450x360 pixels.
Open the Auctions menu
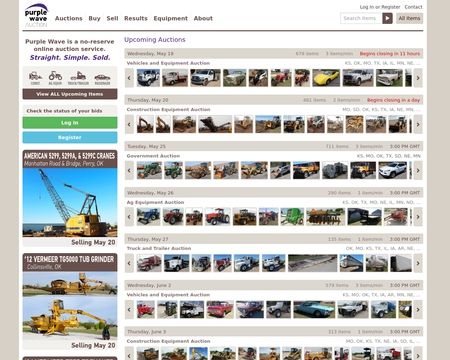pyautogui.click(x=69, y=18)
